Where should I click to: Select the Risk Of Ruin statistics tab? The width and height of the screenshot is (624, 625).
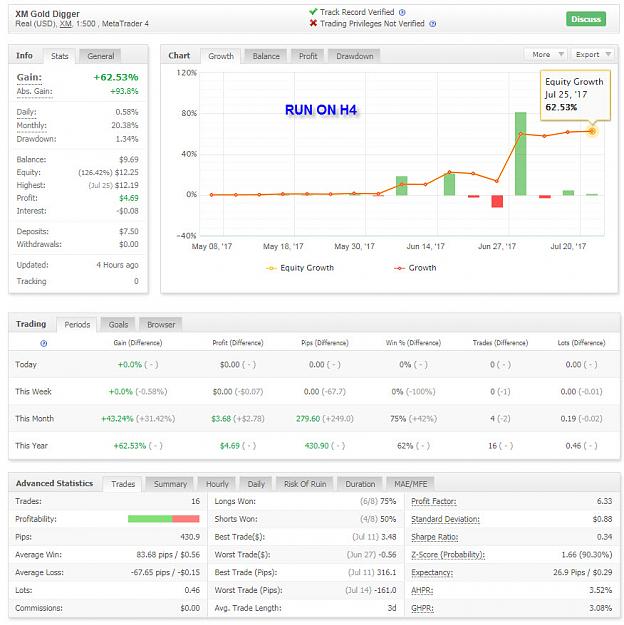[305, 484]
